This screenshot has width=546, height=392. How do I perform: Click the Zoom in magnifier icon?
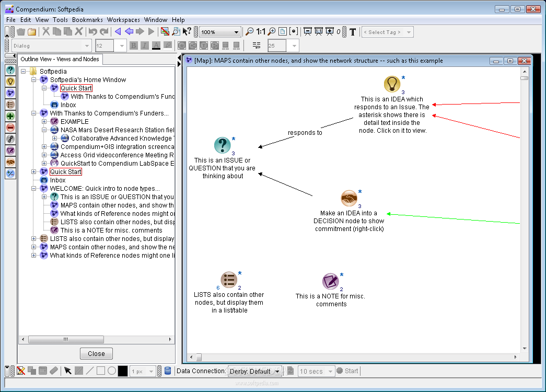tap(272, 32)
